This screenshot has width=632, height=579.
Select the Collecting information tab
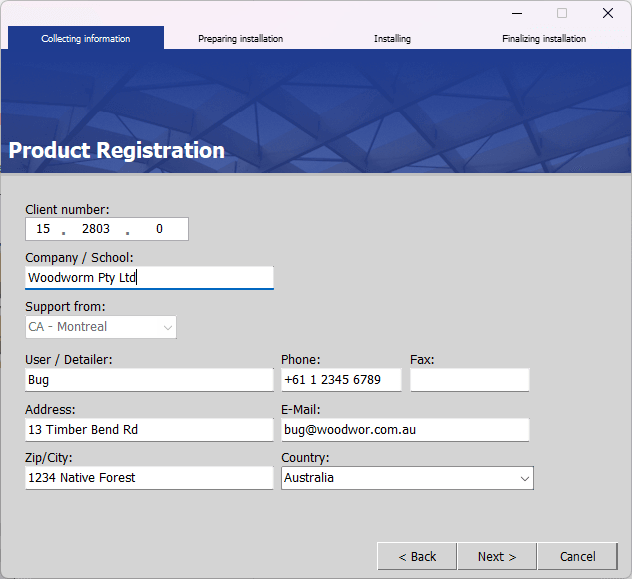(x=86, y=39)
